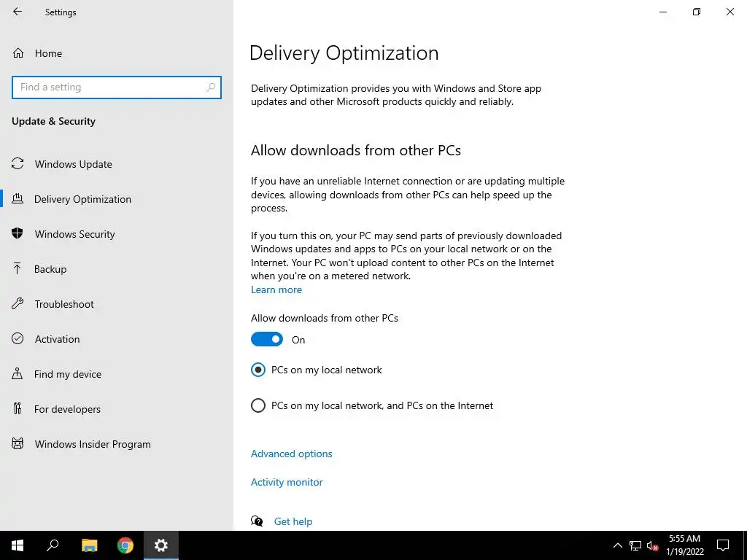
Task: Open Backup settings page
Action: point(50,269)
